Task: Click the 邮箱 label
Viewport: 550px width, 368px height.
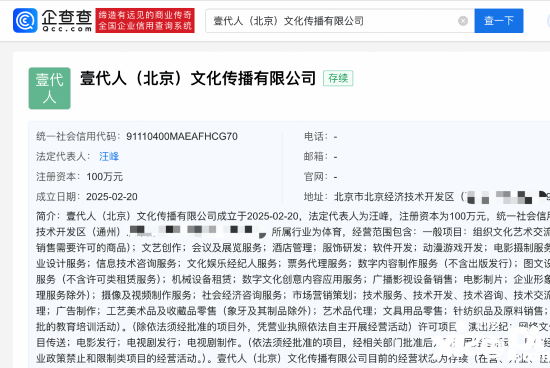Action: coord(316,156)
